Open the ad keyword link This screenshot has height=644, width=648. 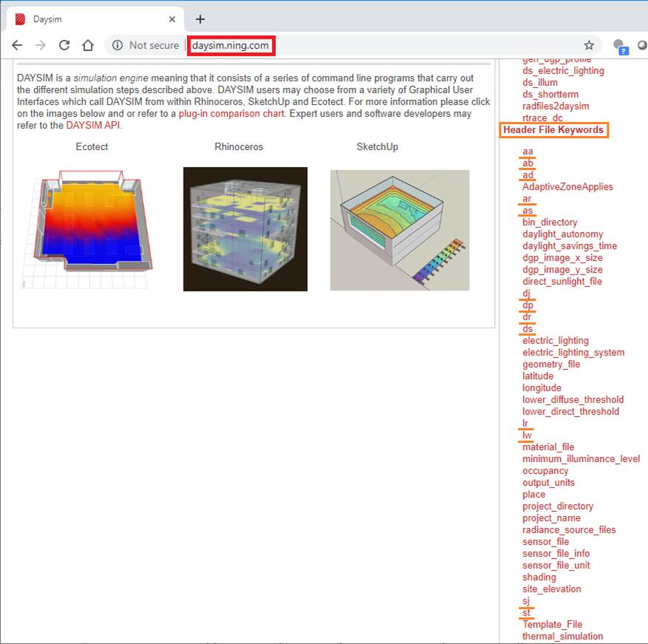[x=527, y=175]
